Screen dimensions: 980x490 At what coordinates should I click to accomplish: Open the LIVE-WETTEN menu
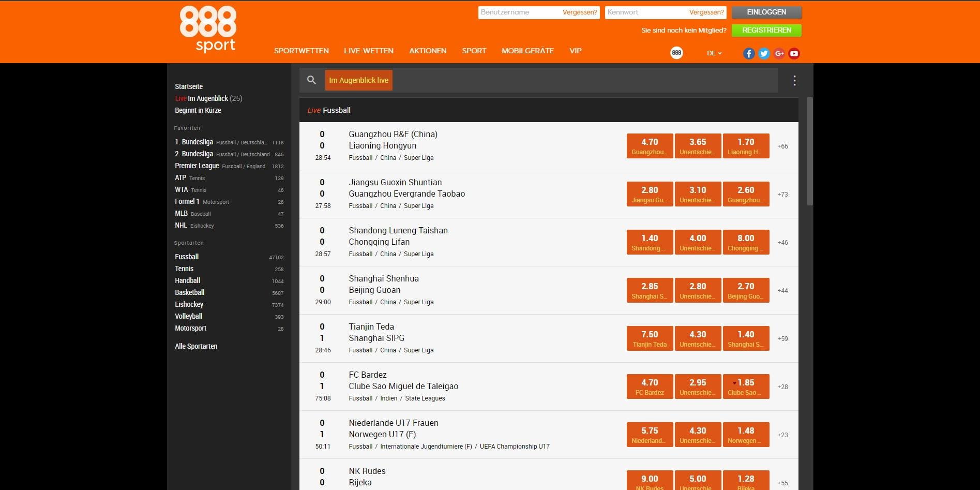pos(369,51)
